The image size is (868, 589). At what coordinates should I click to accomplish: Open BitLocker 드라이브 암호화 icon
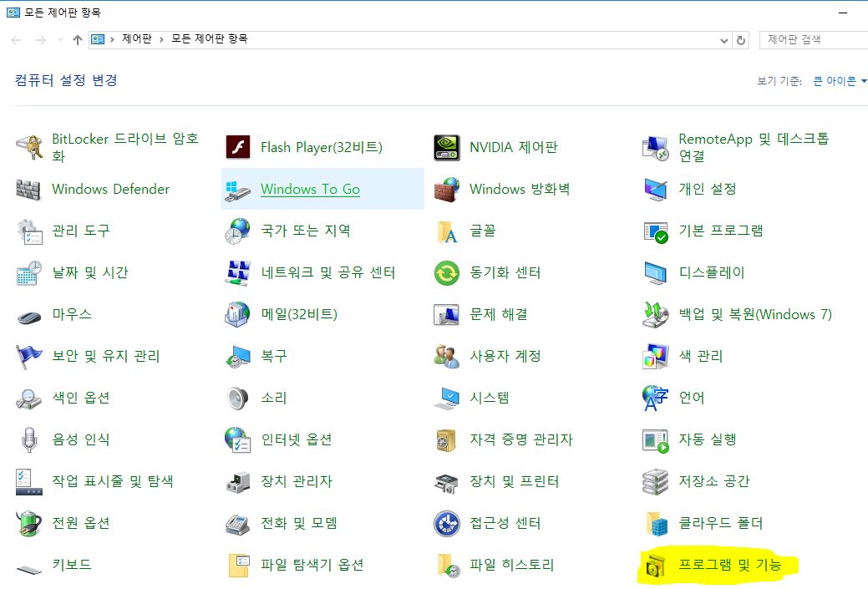point(29,147)
